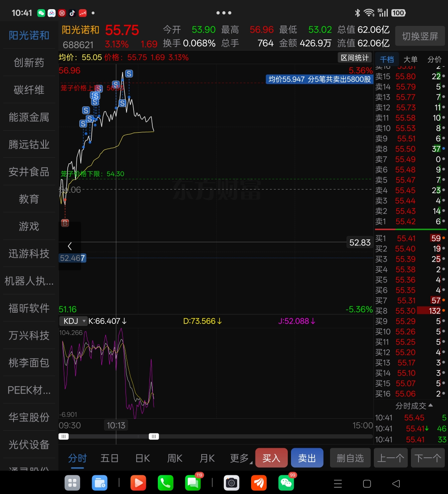Open the messages app with 119 badge
The height and width of the screenshot is (494, 448).
(193, 483)
